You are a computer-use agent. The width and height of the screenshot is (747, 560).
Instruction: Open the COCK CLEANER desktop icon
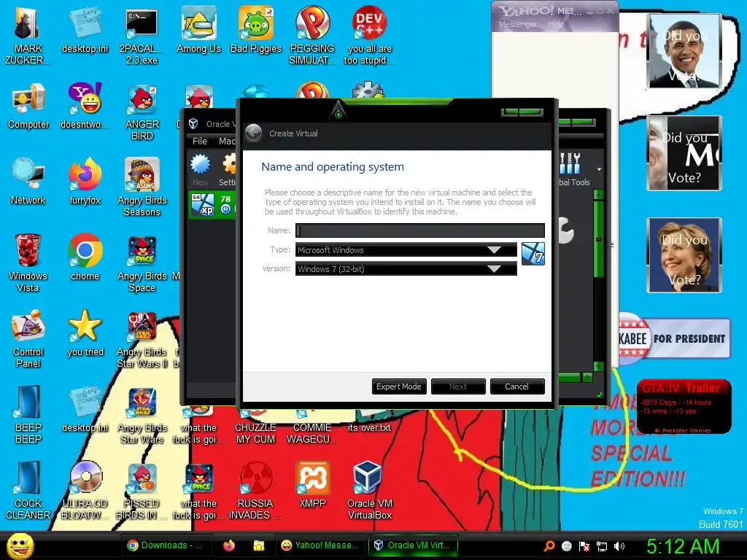click(x=28, y=491)
